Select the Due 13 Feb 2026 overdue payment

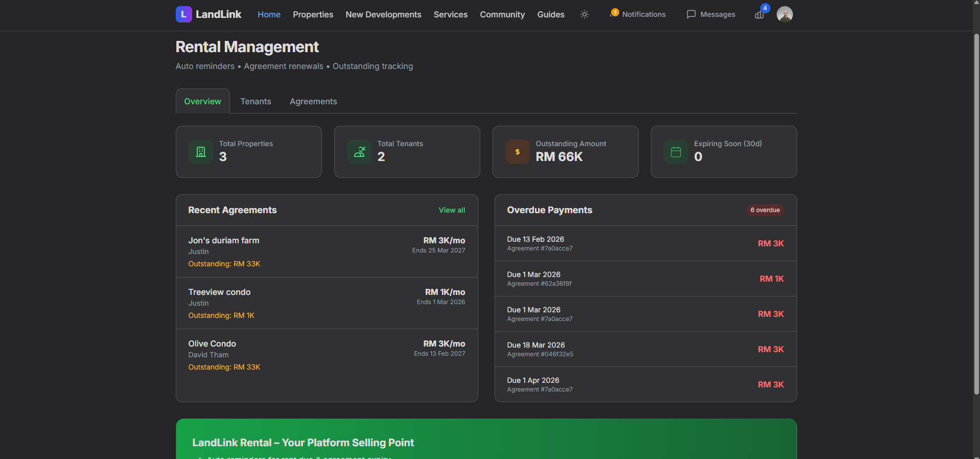tap(646, 243)
